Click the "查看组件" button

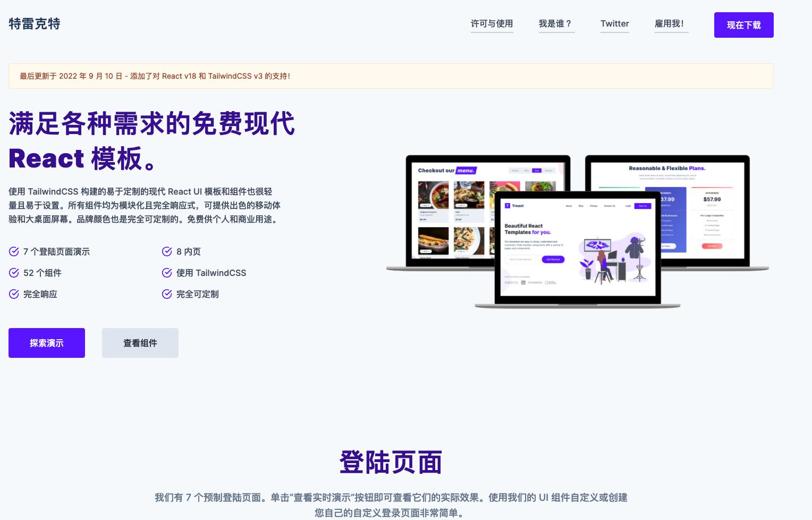140,343
